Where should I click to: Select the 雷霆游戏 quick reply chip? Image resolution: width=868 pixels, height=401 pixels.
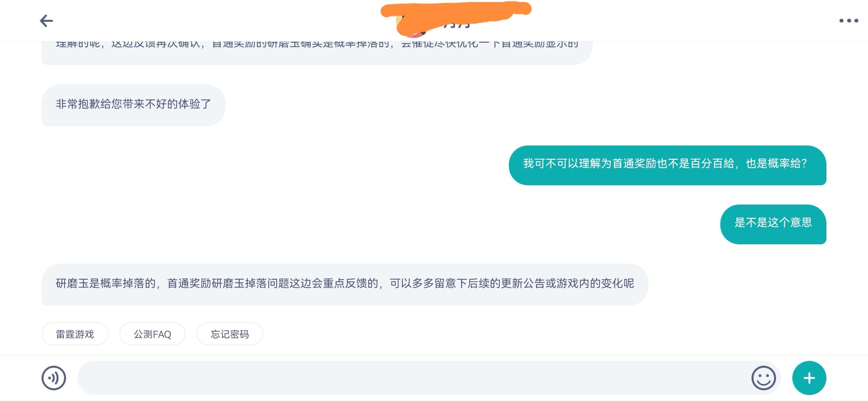(75, 334)
